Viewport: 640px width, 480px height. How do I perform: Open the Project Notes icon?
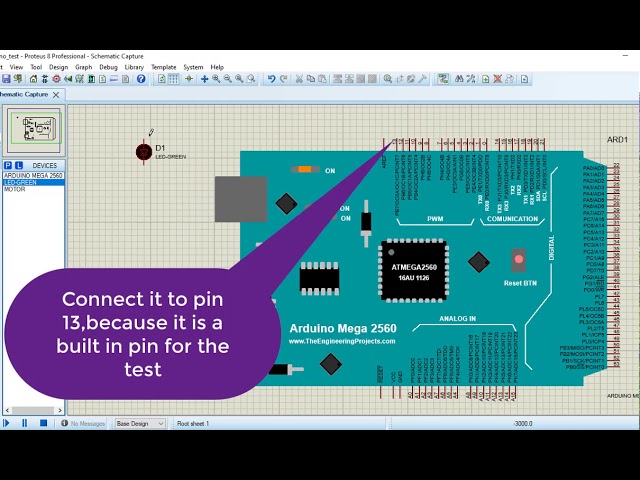tap(125, 79)
